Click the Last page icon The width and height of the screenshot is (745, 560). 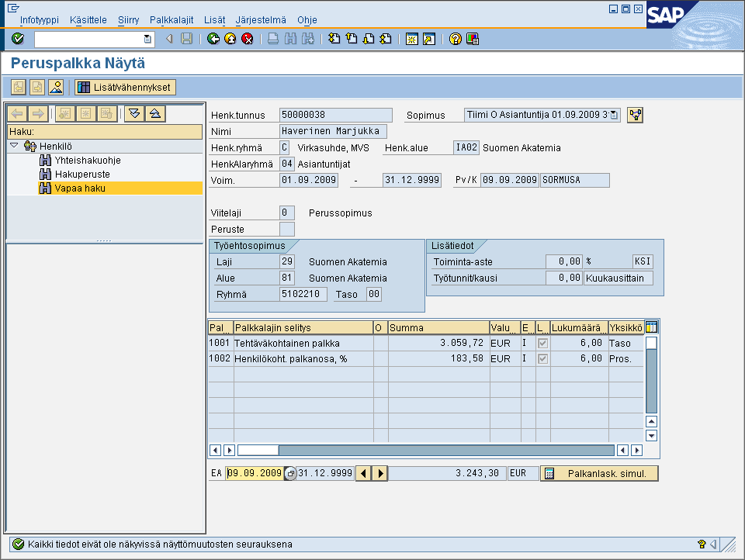pyautogui.click(x=386, y=39)
